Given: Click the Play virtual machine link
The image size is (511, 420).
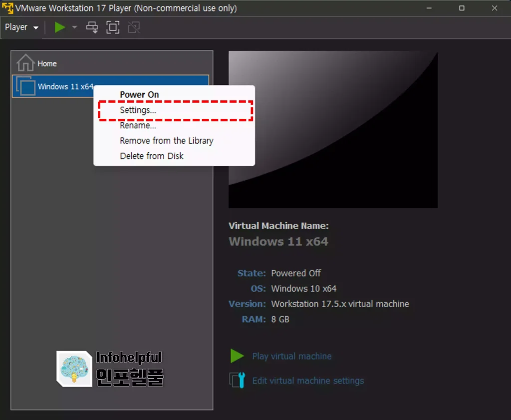Looking at the screenshot, I should (x=291, y=356).
